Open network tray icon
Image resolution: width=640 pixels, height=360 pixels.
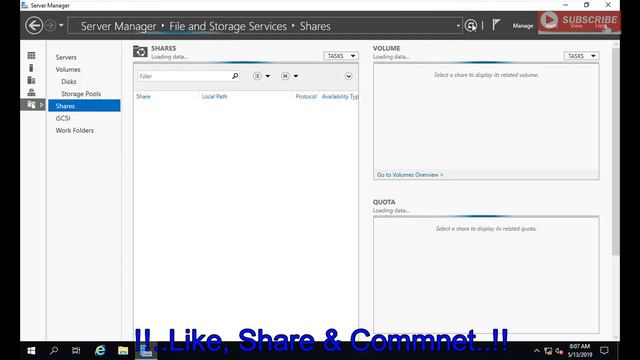pyautogui.click(x=548, y=351)
